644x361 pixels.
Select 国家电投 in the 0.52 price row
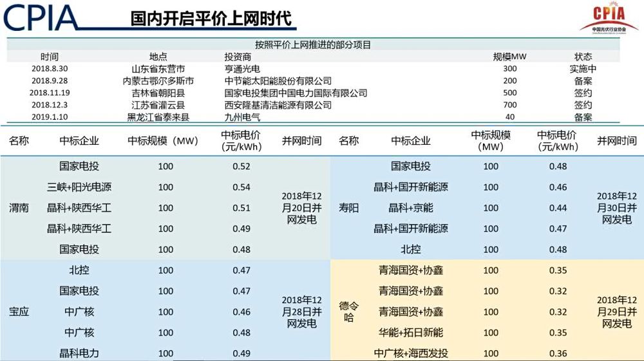click(79, 166)
